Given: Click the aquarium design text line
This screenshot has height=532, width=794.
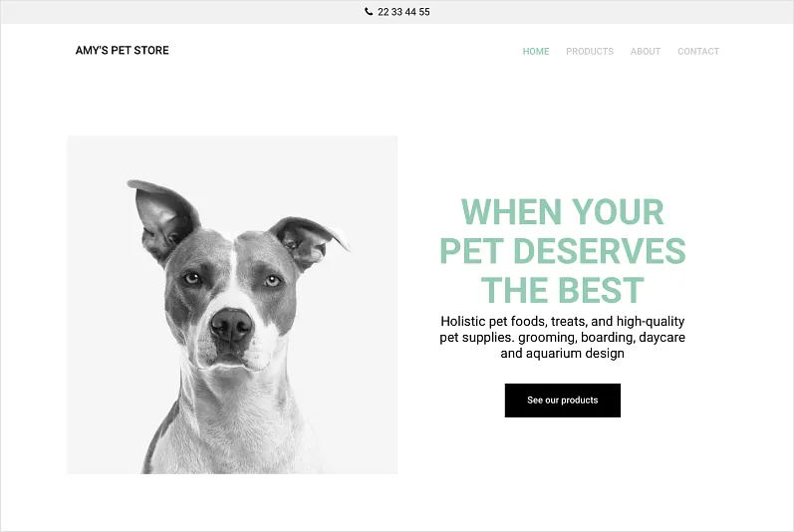Looking at the screenshot, I should click(562, 354).
